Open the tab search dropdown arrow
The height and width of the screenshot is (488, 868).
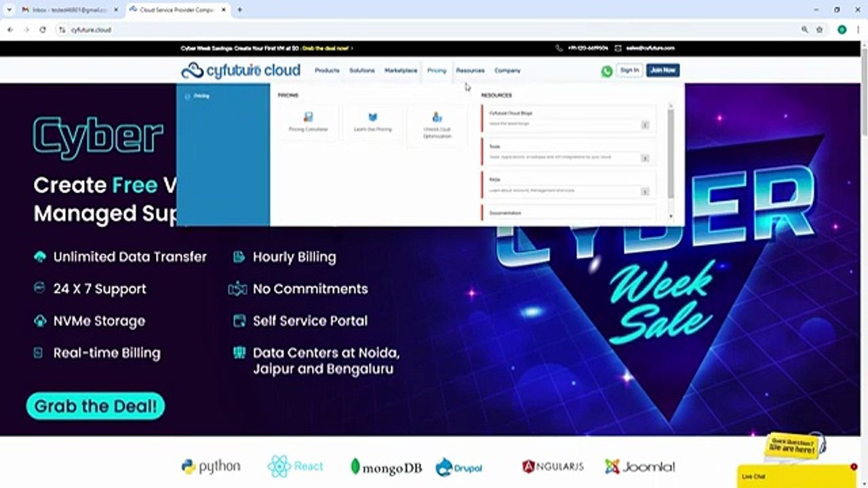pyautogui.click(x=8, y=10)
